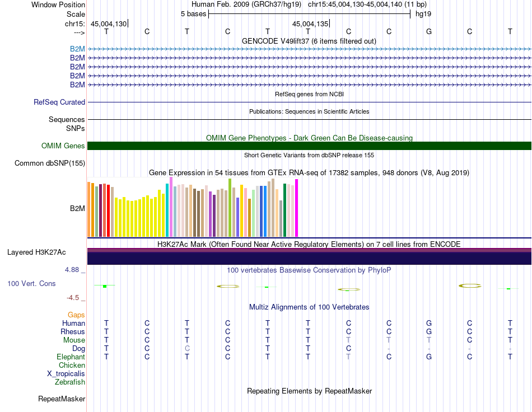The height and width of the screenshot is (412, 532).
Task: Open the Layered H3K27Ac track label
Action: [36, 252]
